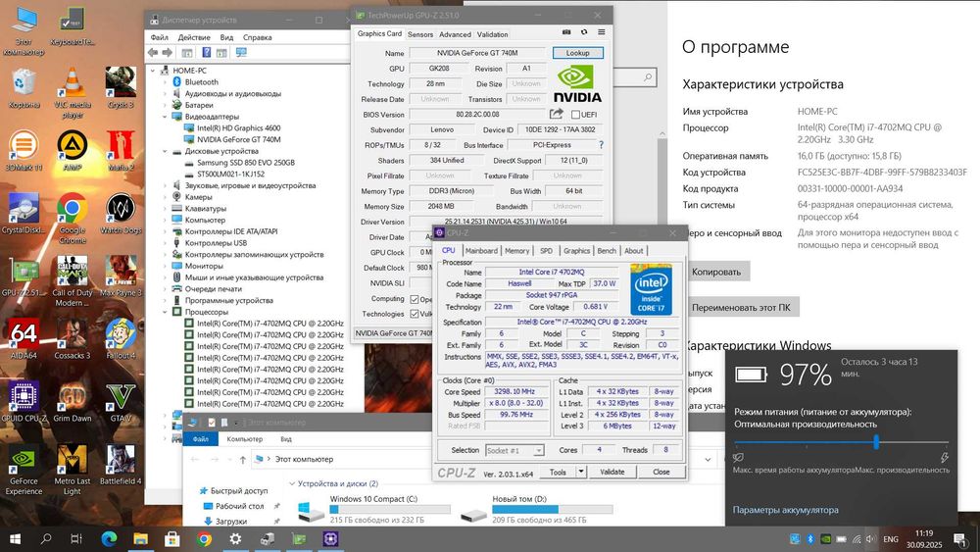
Task: Open the Crysis 3 desktop shortcut
Action: 121,87
